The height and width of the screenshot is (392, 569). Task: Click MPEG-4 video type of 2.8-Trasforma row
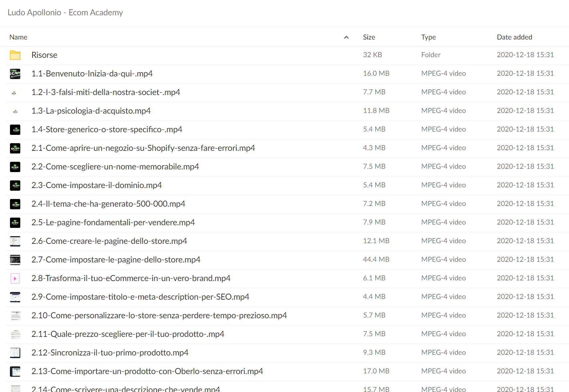click(443, 278)
